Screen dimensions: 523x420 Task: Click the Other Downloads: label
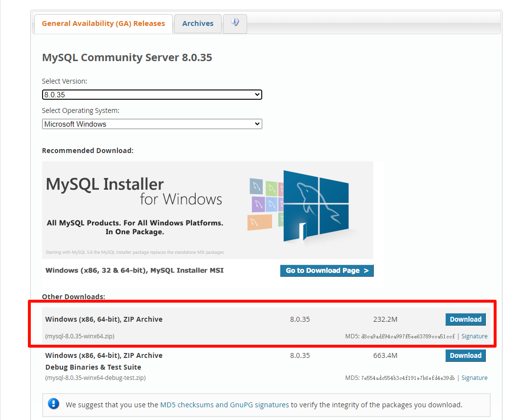point(73,297)
